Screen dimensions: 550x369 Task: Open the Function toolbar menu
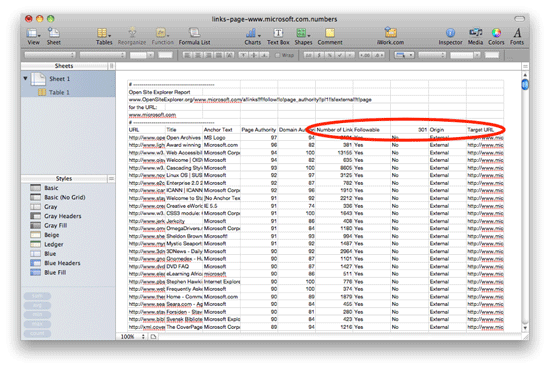pos(162,36)
